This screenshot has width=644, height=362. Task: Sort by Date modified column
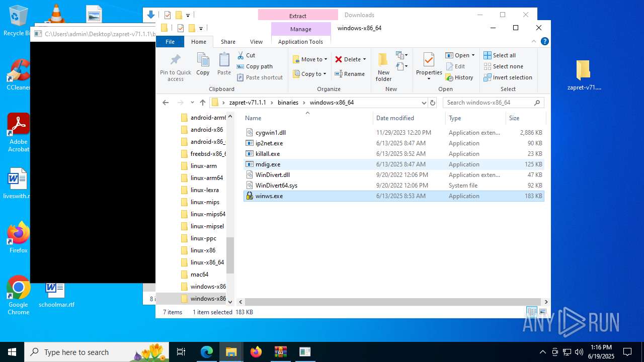coord(410,118)
